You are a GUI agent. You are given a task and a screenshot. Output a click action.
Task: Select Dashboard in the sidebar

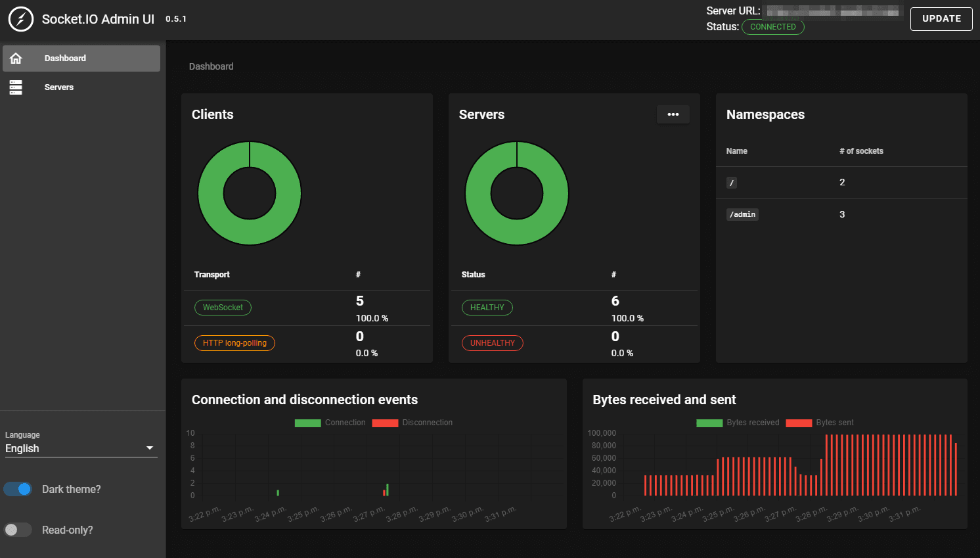click(x=65, y=58)
